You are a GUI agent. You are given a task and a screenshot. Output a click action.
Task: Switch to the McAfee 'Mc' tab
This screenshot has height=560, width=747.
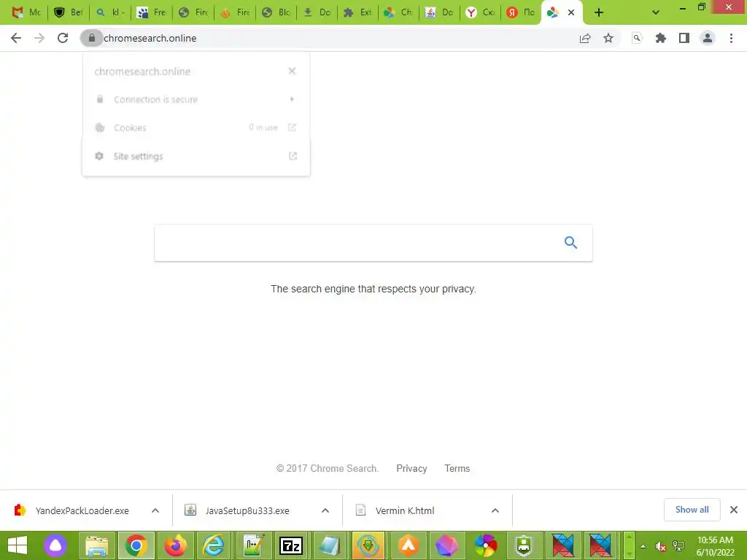click(27, 12)
